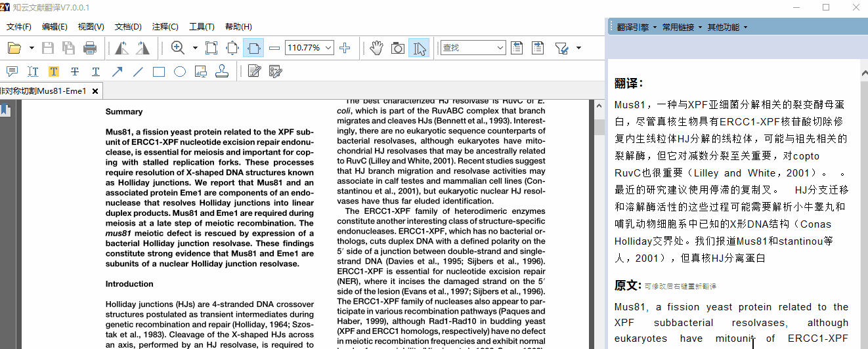
Task: Select the stamp tool
Action: coord(222,72)
